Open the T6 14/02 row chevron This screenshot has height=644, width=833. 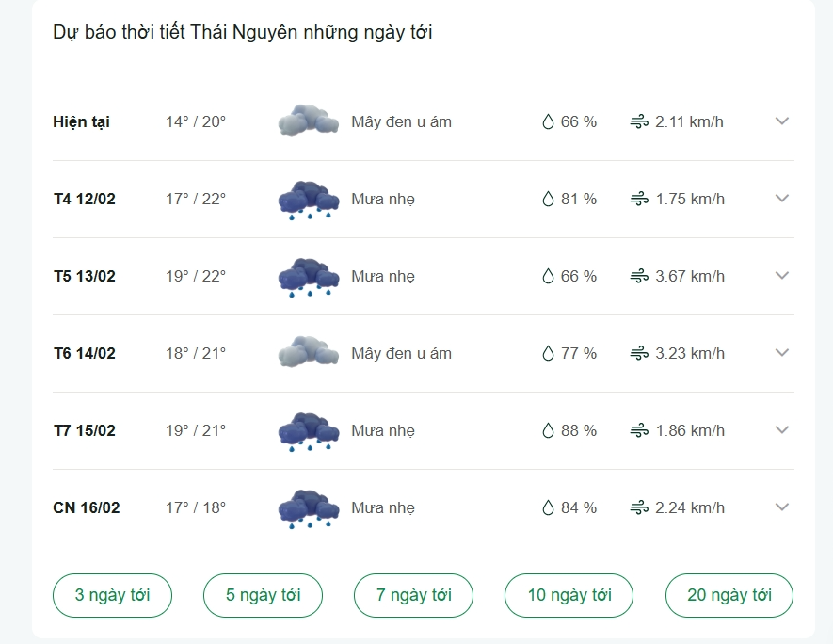[782, 352]
